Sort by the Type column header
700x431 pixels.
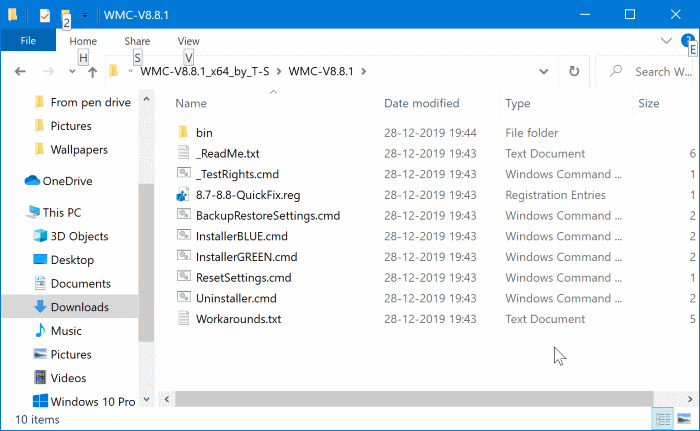(x=517, y=103)
